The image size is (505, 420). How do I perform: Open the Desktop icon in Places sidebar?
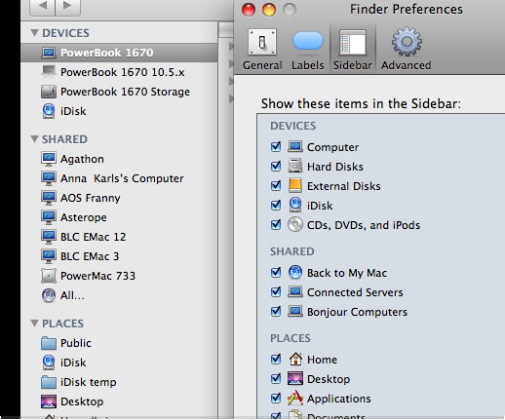point(49,401)
